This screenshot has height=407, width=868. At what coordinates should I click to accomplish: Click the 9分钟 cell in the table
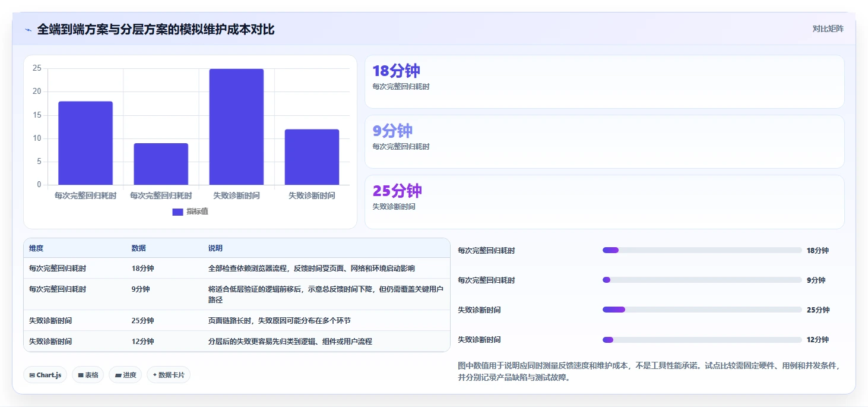[x=141, y=289]
